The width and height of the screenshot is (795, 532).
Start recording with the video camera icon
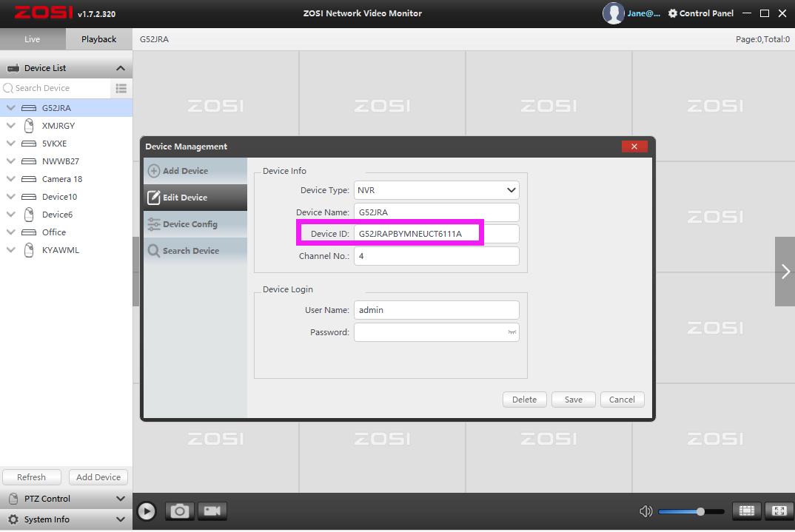click(x=212, y=511)
